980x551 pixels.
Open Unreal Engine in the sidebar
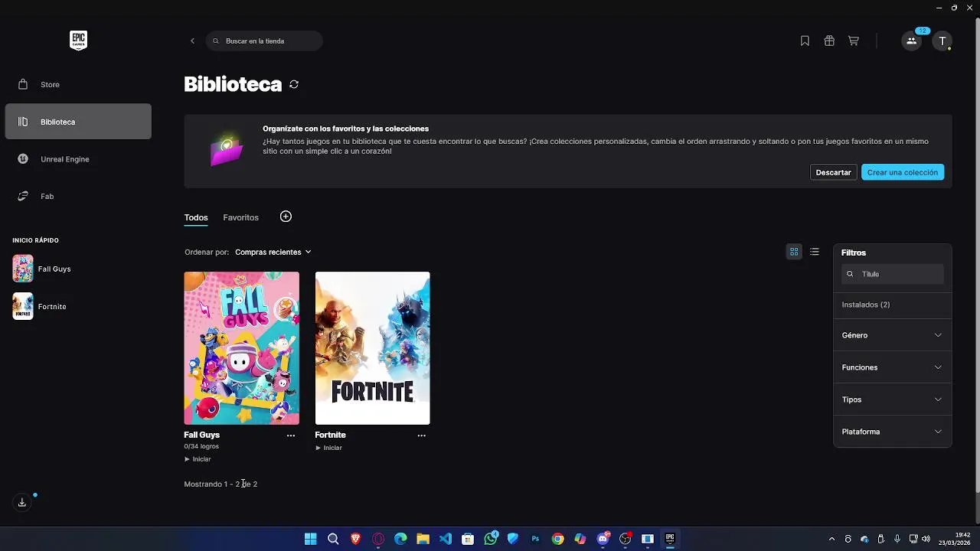[78, 159]
